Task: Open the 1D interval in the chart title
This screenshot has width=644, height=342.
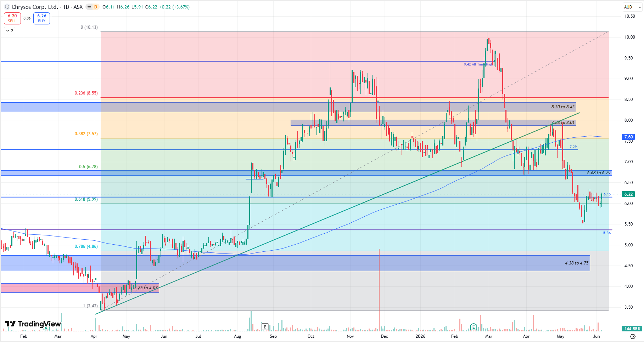Action: coord(66,7)
